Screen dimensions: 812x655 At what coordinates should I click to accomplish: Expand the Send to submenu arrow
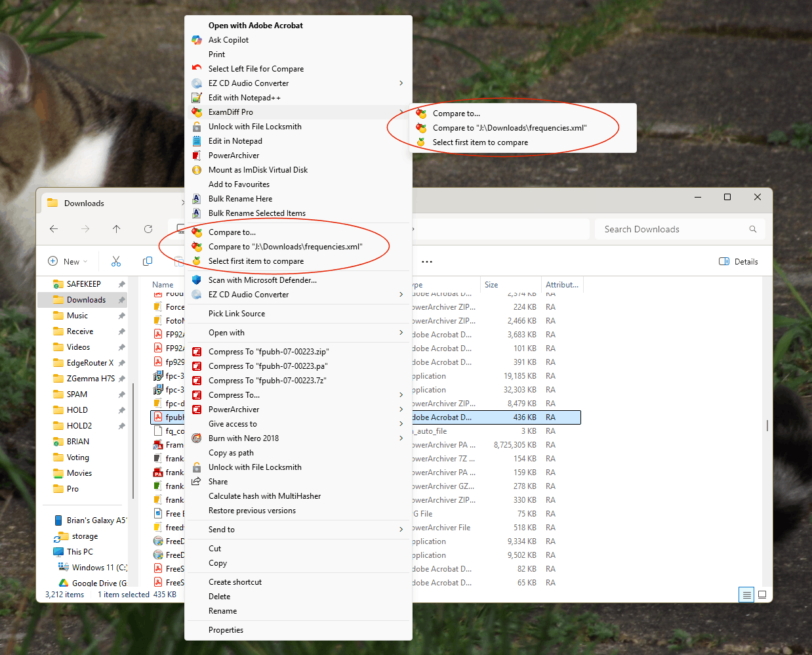pos(401,530)
